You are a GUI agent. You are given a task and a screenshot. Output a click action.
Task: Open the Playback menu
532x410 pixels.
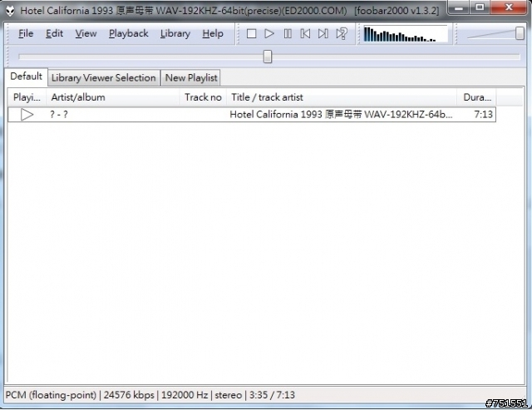pos(129,33)
